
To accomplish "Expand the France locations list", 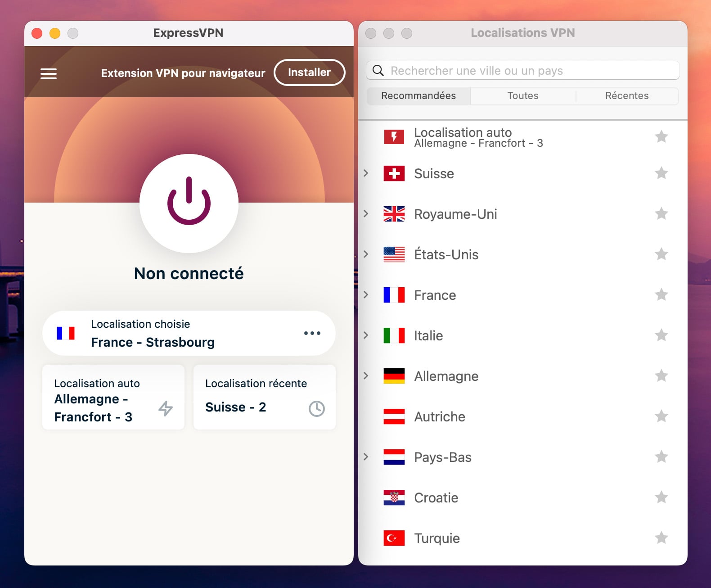I will pos(366,295).
